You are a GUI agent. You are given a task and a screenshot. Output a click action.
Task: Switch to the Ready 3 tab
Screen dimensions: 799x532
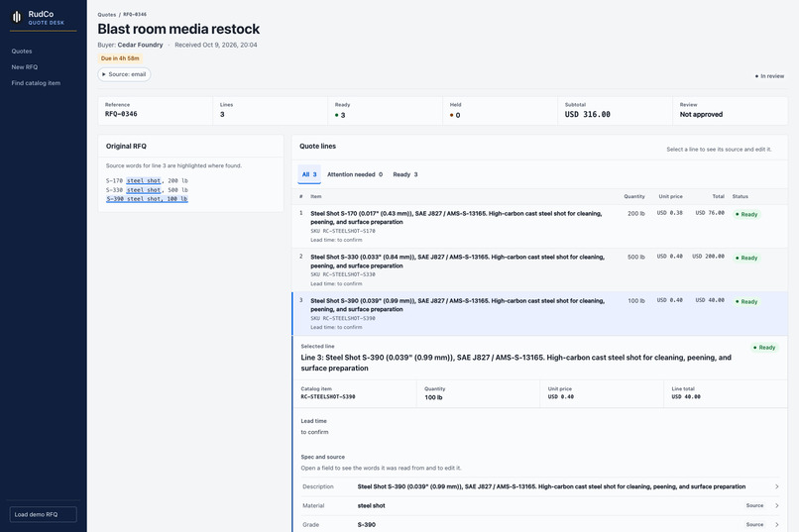pos(405,174)
